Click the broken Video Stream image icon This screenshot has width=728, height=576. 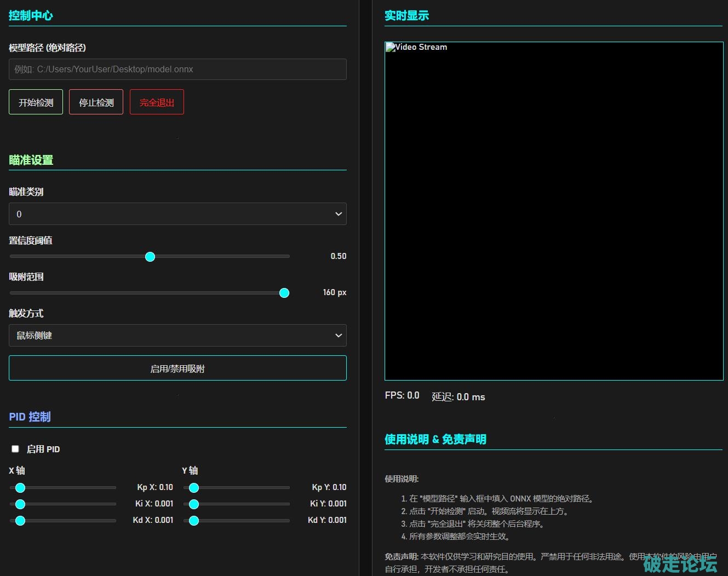tap(391, 47)
